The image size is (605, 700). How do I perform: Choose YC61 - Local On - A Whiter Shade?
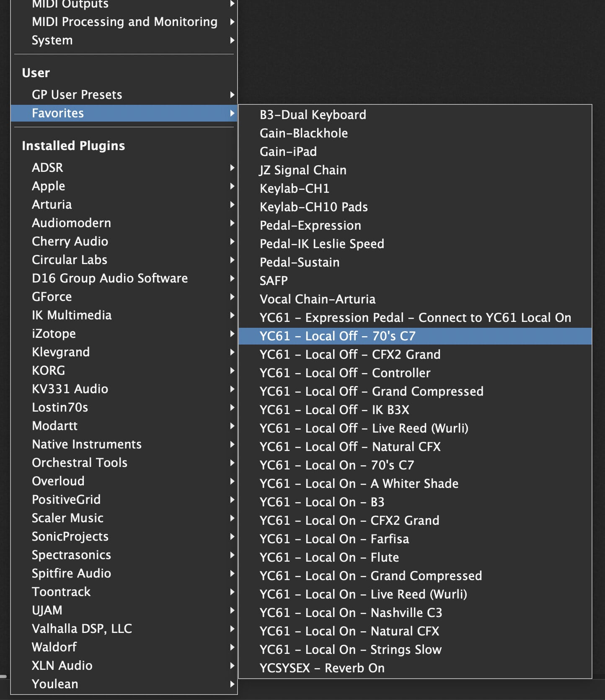pyautogui.click(x=359, y=483)
